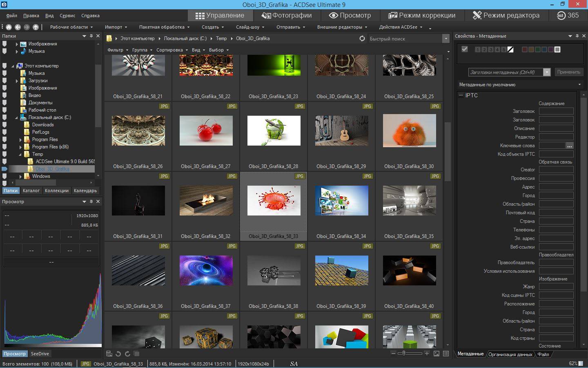Screen dimensions: 588x368
Task: Click Локальный диск (C:) in breadcrumb path
Action: click(x=185, y=38)
